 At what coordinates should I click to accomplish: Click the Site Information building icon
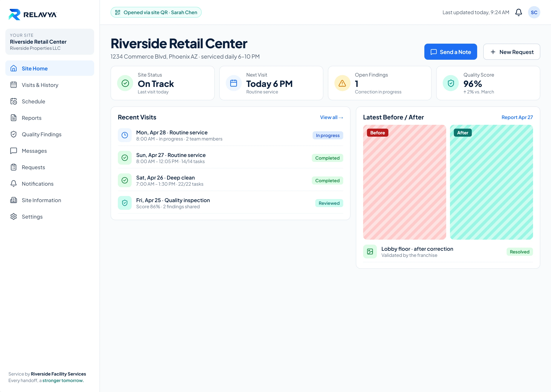pos(14,200)
